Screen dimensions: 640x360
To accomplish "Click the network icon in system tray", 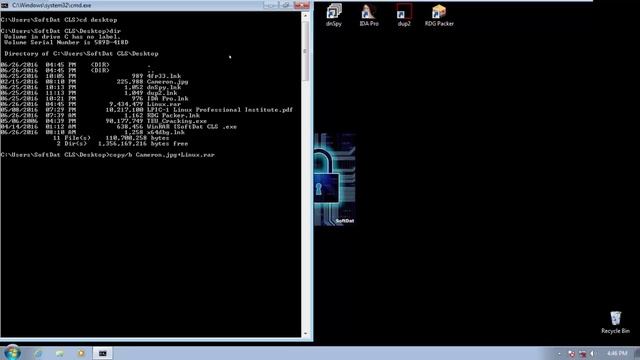I will coord(582,353).
